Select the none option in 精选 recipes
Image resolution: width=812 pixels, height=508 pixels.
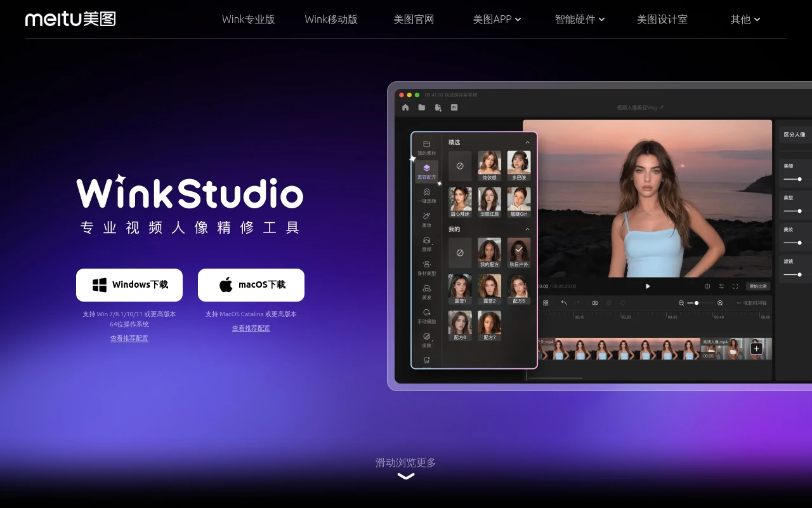pos(459,166)
